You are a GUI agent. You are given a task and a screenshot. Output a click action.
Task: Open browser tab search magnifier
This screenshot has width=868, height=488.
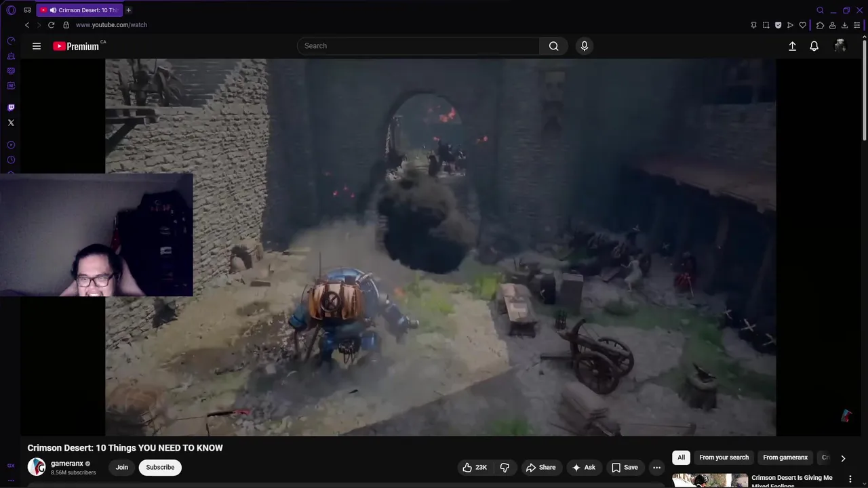click(x=820, y=10)
